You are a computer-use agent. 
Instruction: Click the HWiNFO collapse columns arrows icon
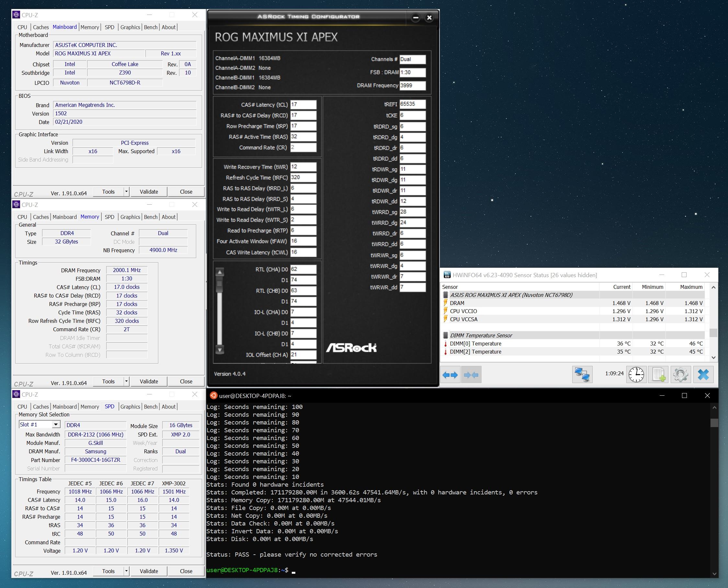point(471,375)
